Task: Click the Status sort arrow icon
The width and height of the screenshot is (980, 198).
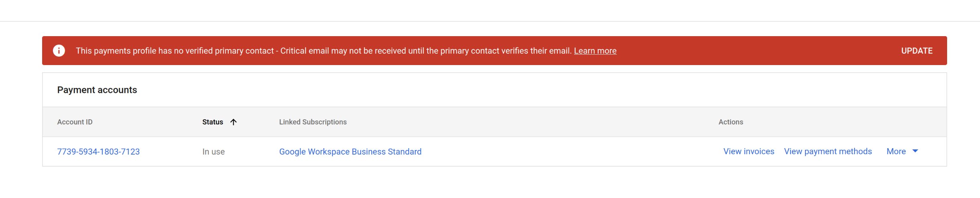Action: click(233, 122)
